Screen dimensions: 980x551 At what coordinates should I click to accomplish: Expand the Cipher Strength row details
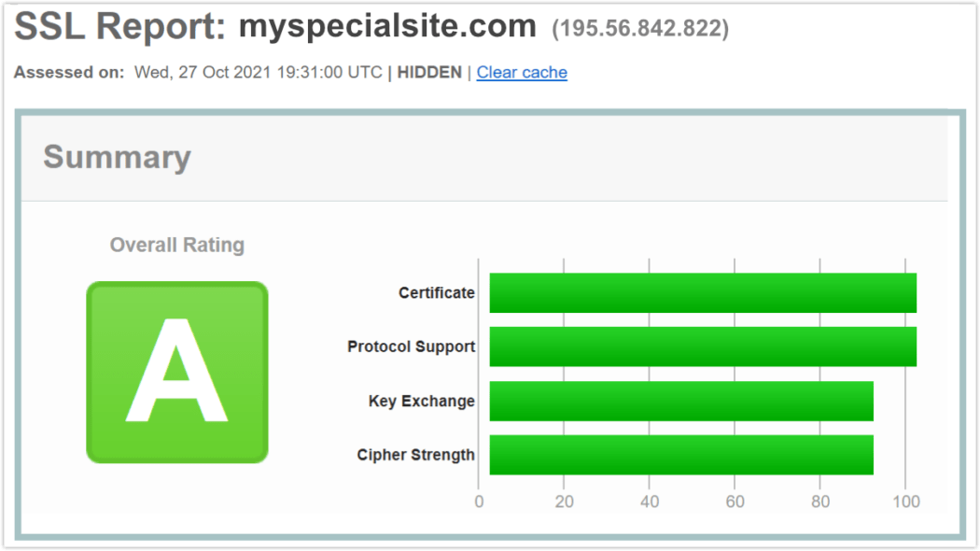414,455
